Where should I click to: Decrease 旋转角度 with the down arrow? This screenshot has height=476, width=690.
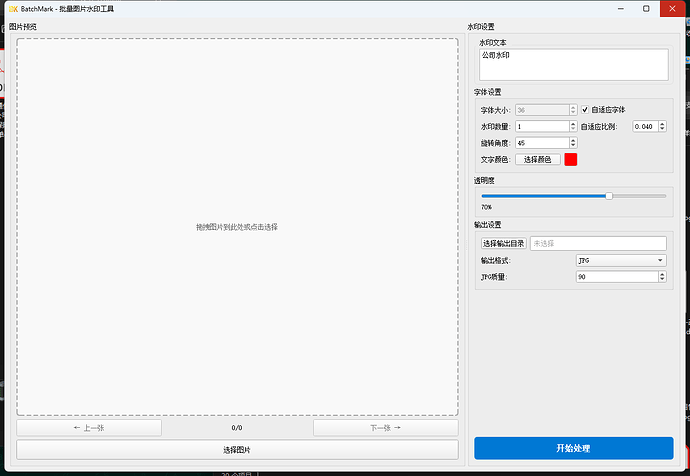click(x=573, y=146)
